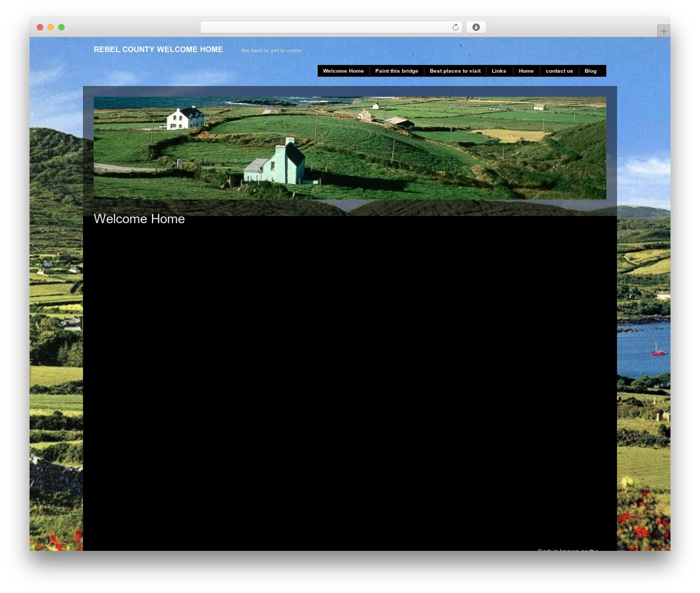The height and width of the screenshot is (593, 700).
Task: Open the browser downloads icon
Action: point(476,27)
